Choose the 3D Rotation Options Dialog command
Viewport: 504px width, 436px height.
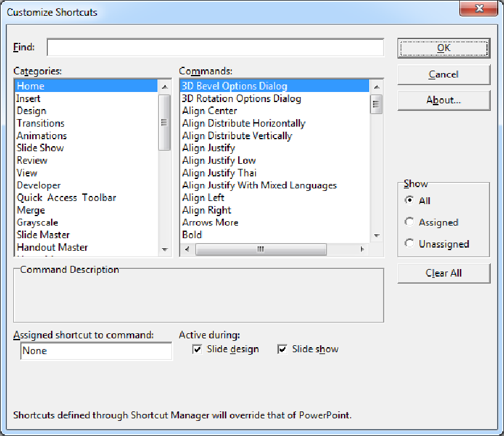tap(239, 98)
